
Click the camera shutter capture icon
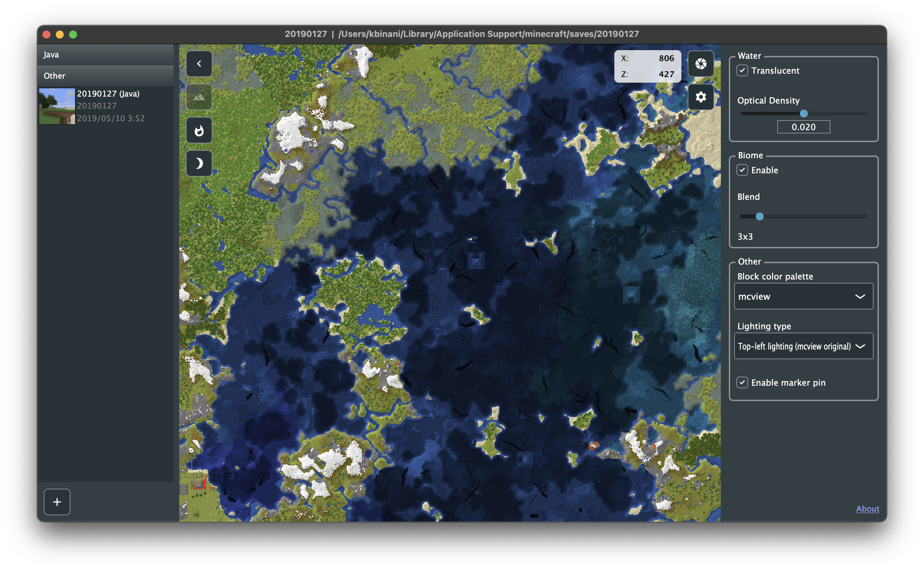pyautogui.click(x=701, y=64)
